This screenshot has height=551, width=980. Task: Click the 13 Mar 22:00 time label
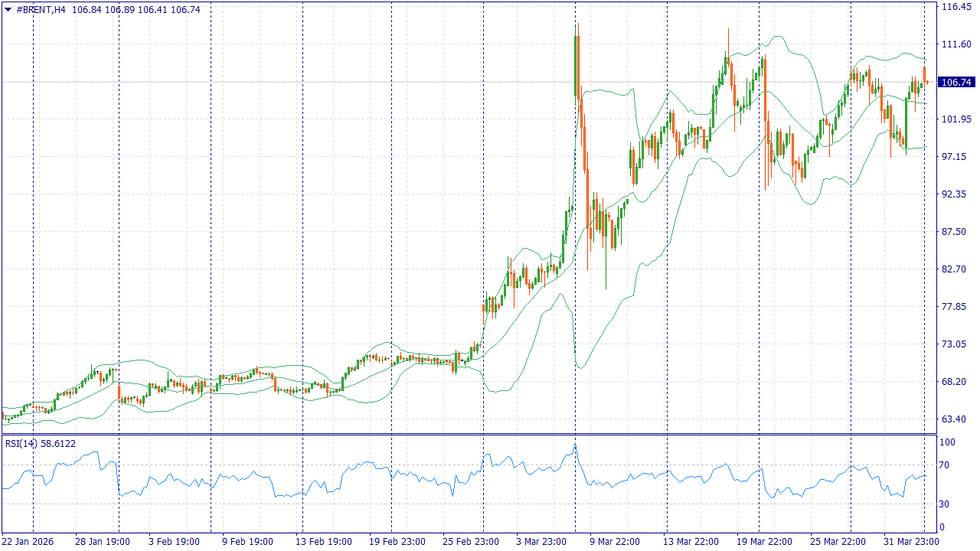pyautogui.click(x=691, y=541)
